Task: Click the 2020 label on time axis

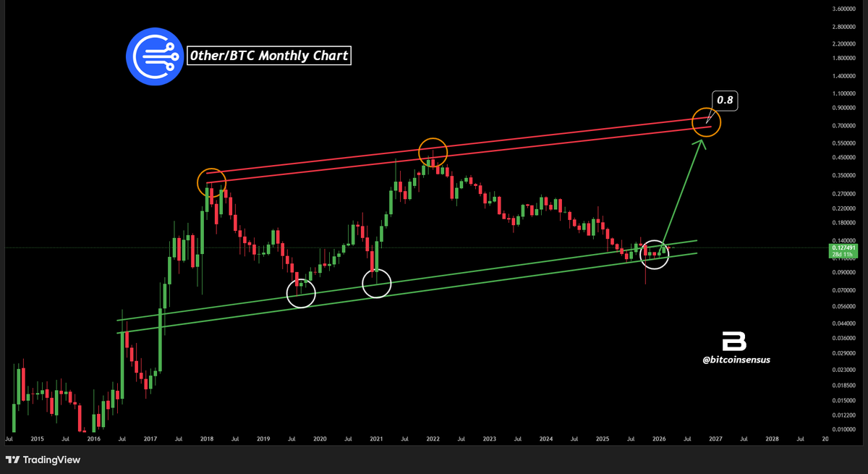Action: (x=320, y=439)
